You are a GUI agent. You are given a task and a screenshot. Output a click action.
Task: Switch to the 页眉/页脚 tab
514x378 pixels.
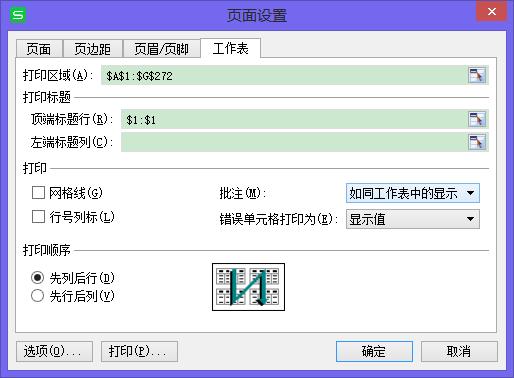click(x=161, y=49)
